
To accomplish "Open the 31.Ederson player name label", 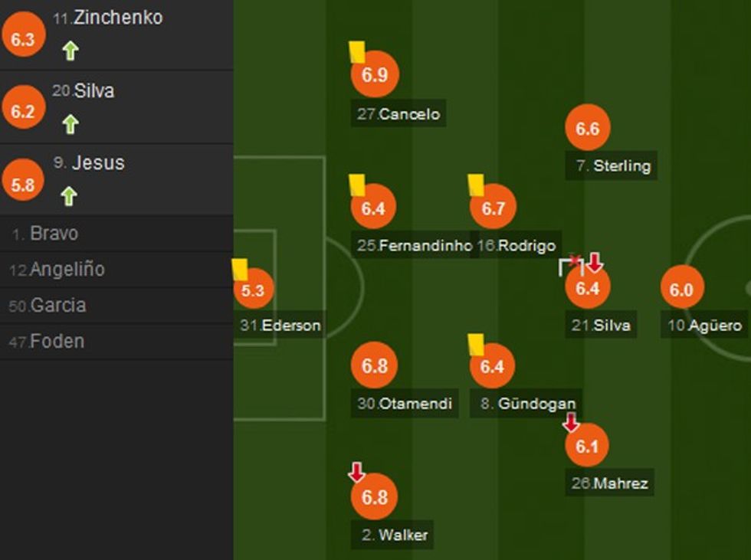I will [280, 326].
